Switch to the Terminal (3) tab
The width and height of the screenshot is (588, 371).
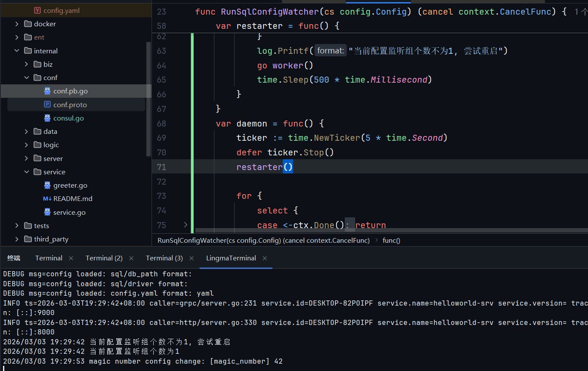[164, 258]
